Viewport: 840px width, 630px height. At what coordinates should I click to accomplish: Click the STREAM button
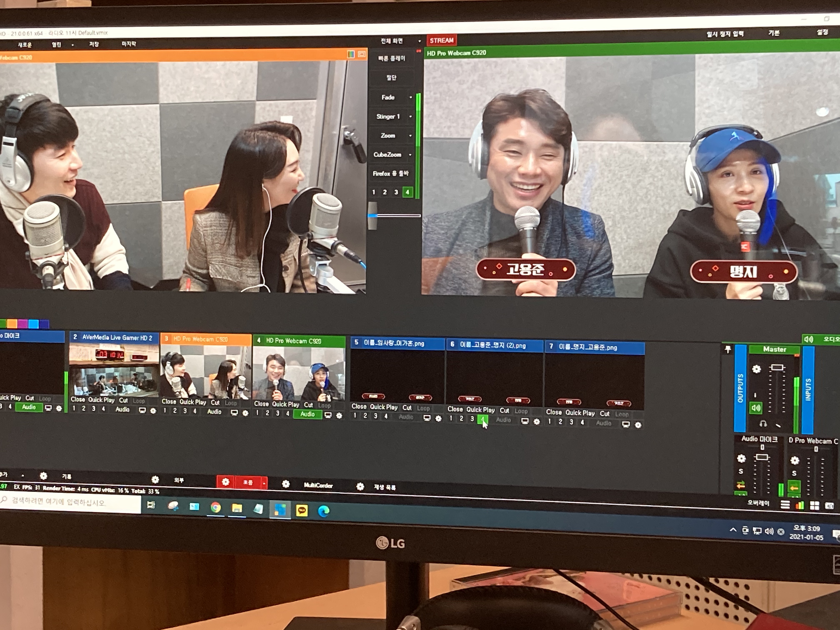tap(442, 40)
